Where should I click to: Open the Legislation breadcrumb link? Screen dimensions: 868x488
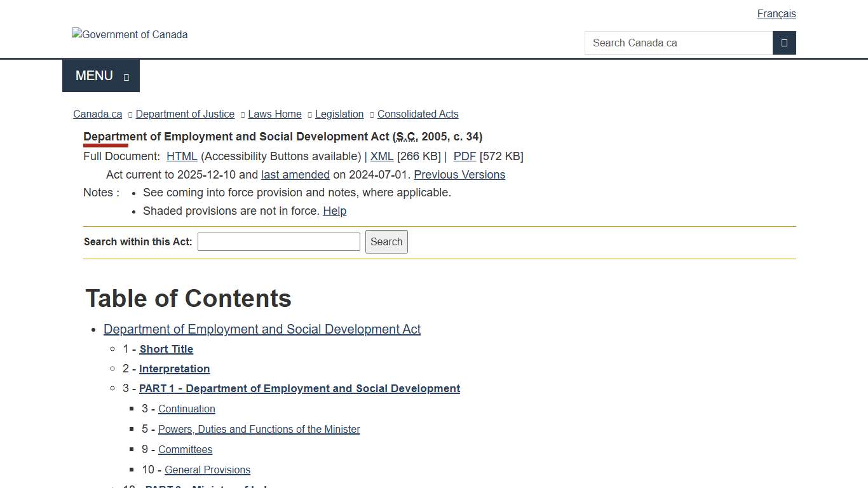pos(339,114)
